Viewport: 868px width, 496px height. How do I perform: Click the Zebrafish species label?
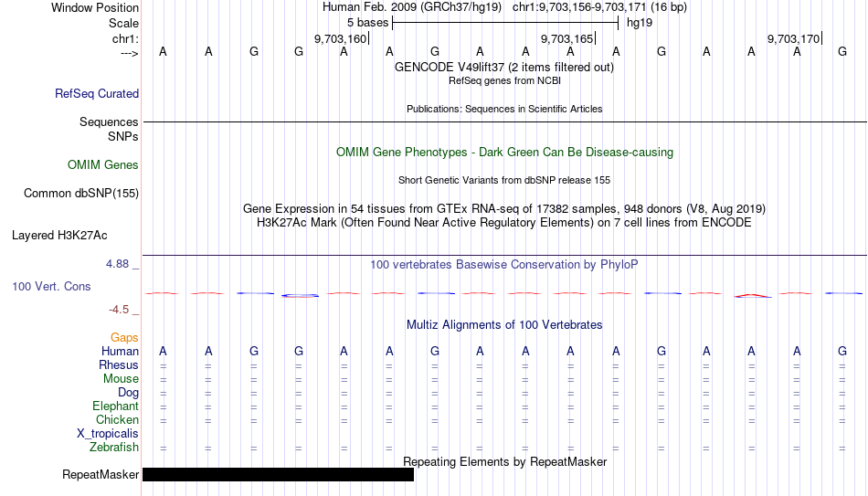(114, 448)
